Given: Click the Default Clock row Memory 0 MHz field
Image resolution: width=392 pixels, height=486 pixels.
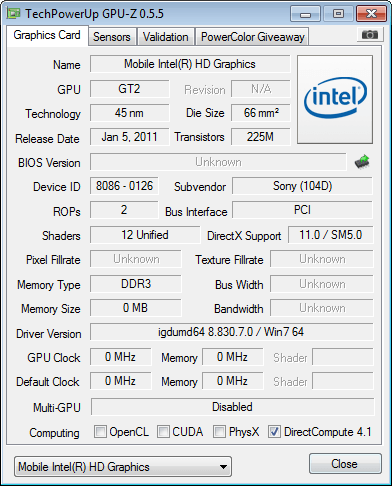Looking at the screenshot, I should [x=233, y=381].
